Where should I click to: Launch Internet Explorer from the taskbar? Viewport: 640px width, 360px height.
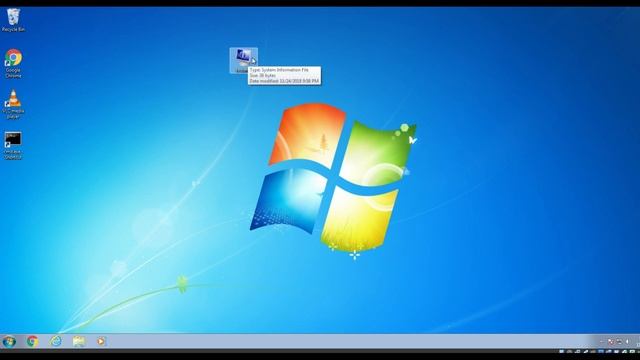pyautogui.click(x=56, y=341)
